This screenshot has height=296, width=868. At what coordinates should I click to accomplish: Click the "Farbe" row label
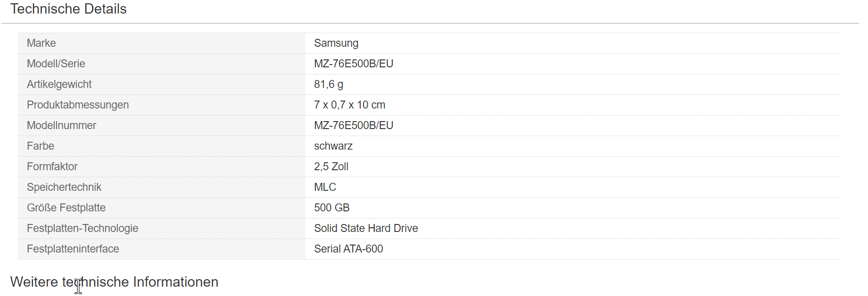click(x=40, y=146)
